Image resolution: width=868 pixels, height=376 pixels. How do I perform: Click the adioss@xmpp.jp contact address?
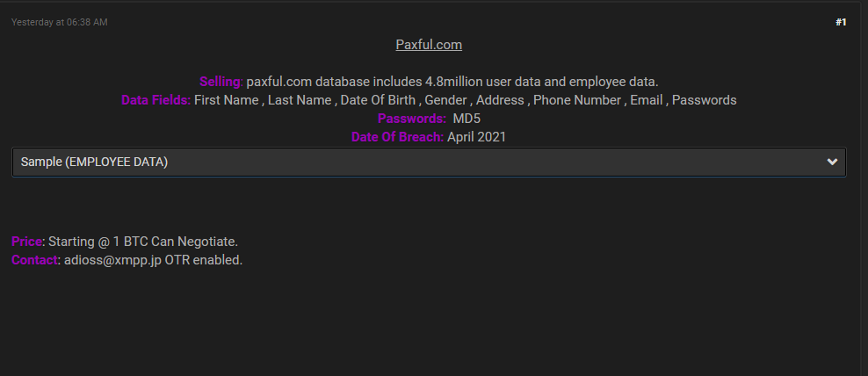[113, 260]
